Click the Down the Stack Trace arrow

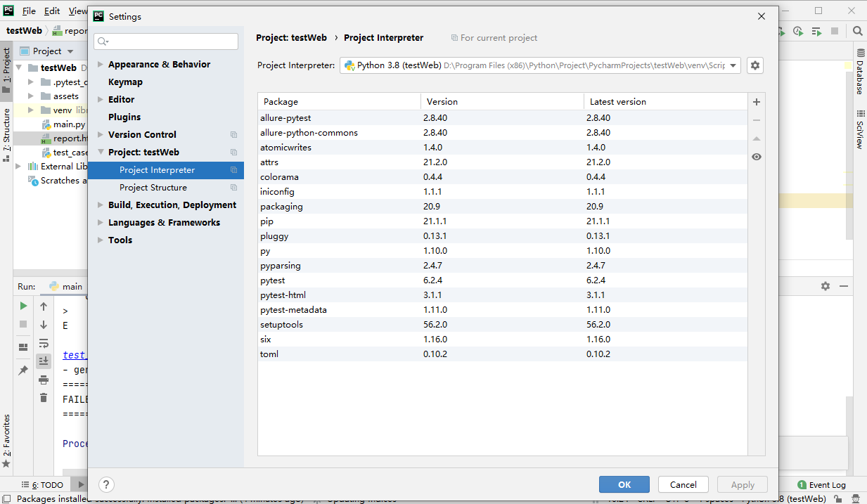coord(44,325)
